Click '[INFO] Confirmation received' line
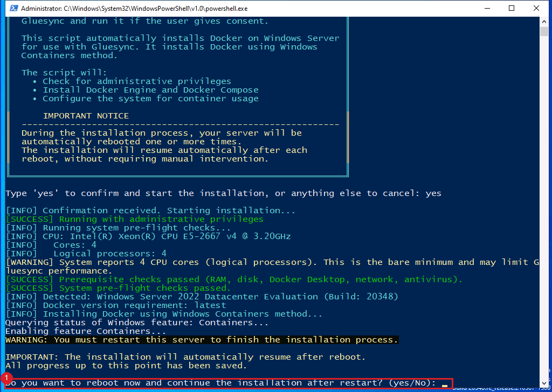This screenshot has height=392, width=552. 151,211
